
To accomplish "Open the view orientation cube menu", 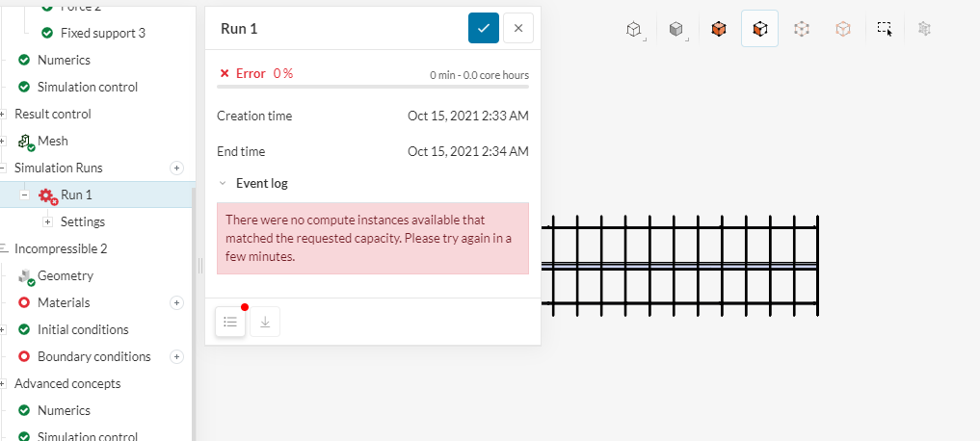I will point(633,30).
